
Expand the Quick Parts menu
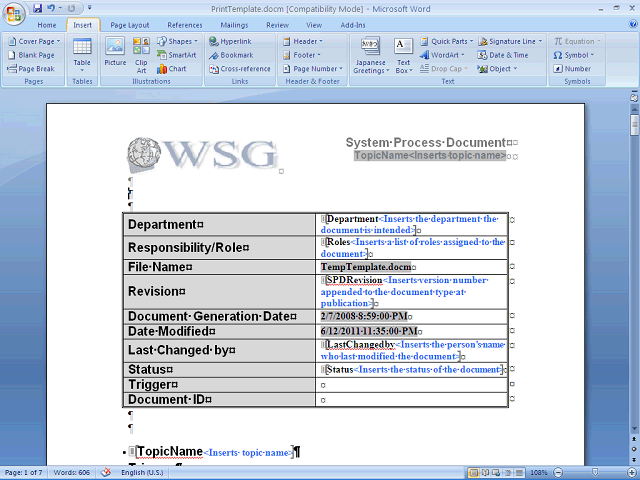click(447, 41)
